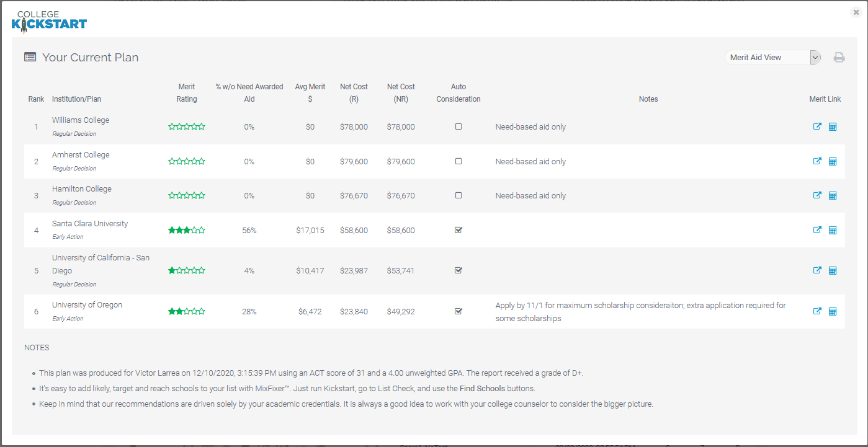The height and width of the screenshot is (447, 868).
Task: Click the Notes column header
Action: pos(648,99)
